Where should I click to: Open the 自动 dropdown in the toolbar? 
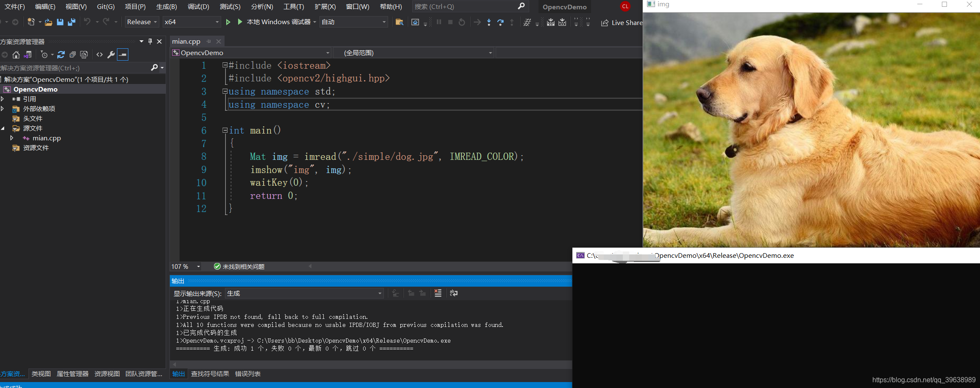click(354, 22)
